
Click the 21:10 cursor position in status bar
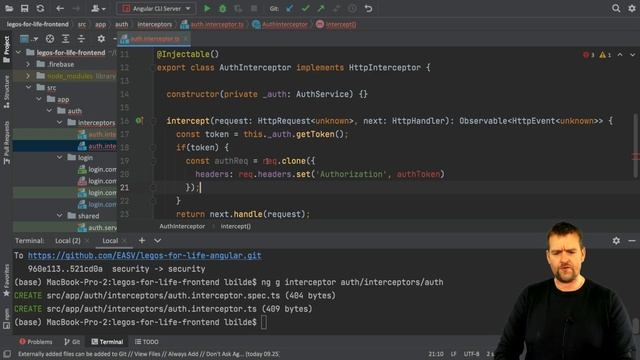tap(436, 354)
